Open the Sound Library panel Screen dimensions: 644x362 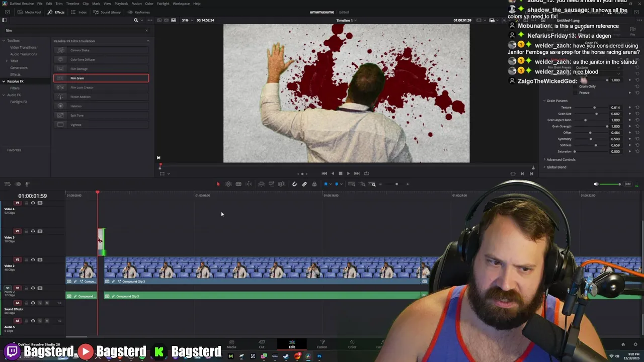tap(107, 12)
